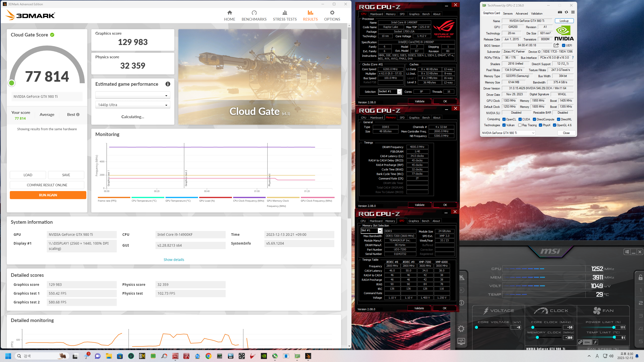The image size is (644, 362).
Task: Open the Graphics tab in bottom CPU-Z window
Action: click(x=414, y=221)
